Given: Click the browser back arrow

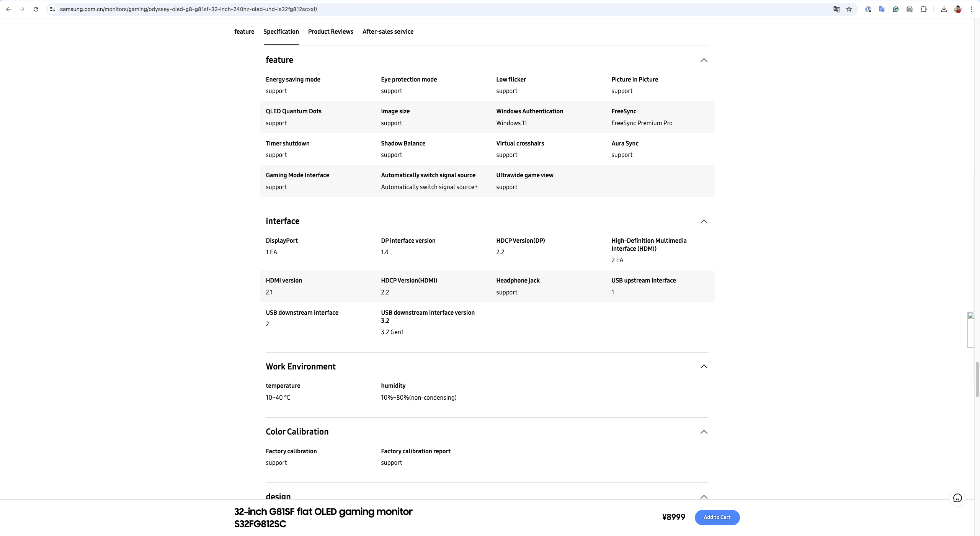Looking at the screenshot, I should (8, 9).
